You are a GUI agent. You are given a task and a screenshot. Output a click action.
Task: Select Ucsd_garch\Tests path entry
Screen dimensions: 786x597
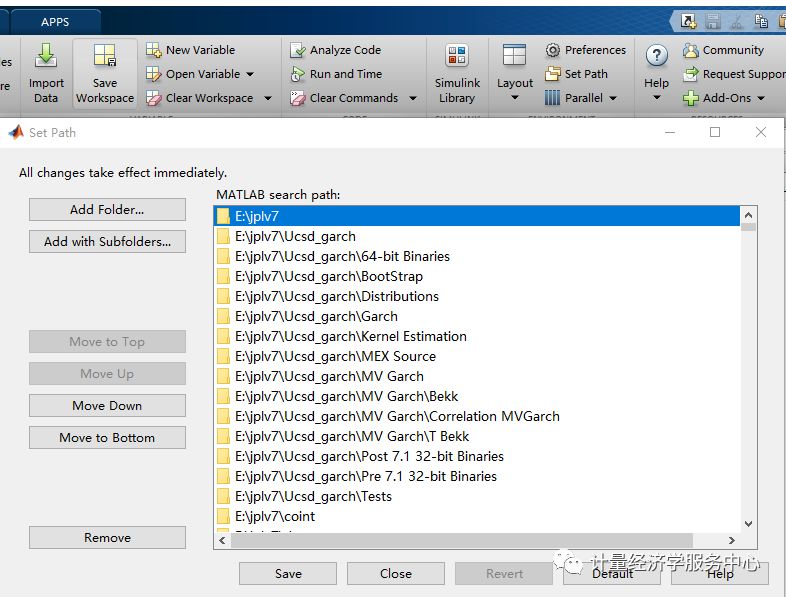477,496
